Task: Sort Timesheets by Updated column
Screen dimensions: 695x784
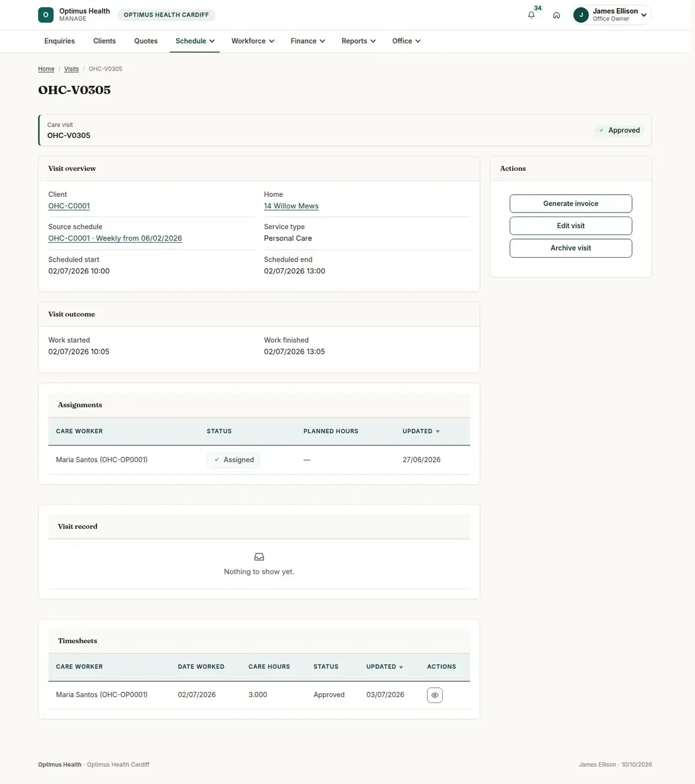Action: click(x=385, y=667)
